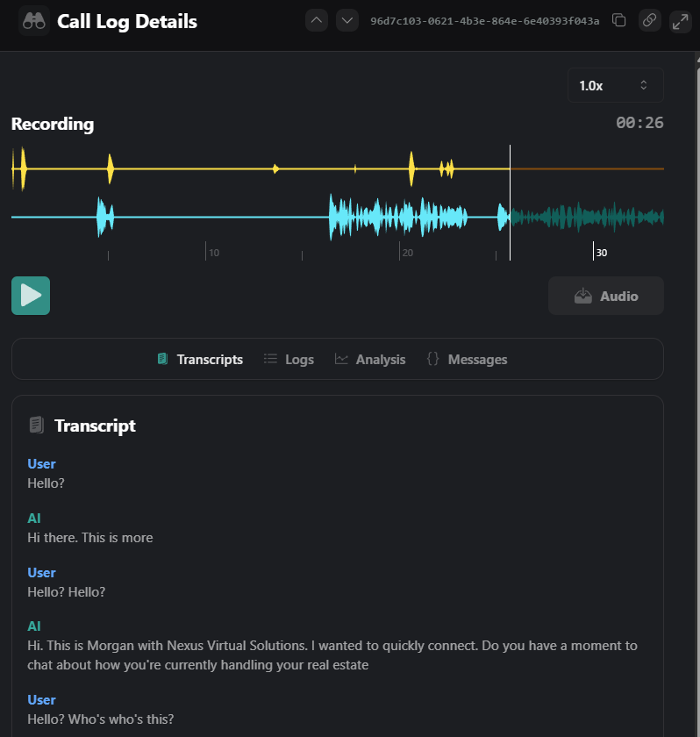Click the Recording heading
Image resolution: width=700 pixels, height=737 pixels.
(53, 124)
